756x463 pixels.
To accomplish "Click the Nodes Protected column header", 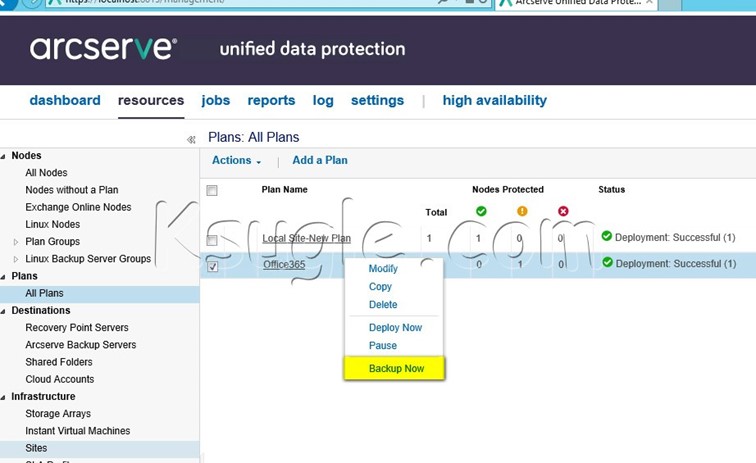I will [x=508, y=190].
